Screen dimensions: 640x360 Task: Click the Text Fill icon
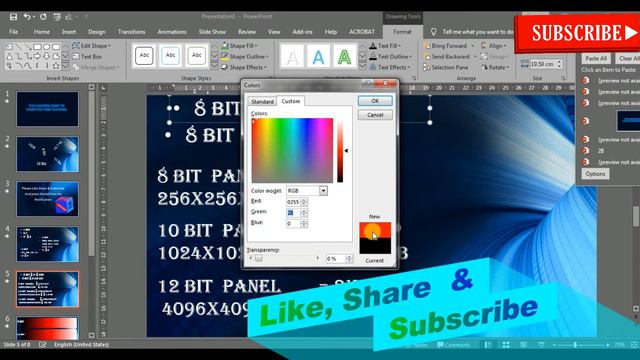373,46
